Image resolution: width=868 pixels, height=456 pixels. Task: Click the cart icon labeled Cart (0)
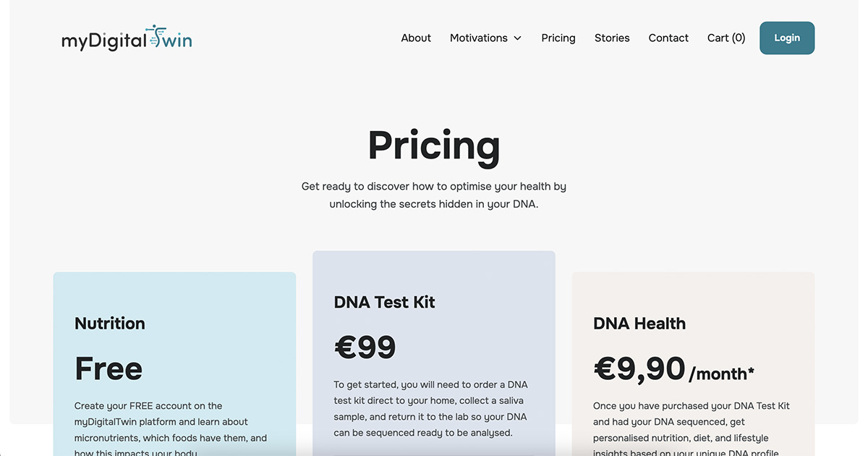[x=726, y=38]
